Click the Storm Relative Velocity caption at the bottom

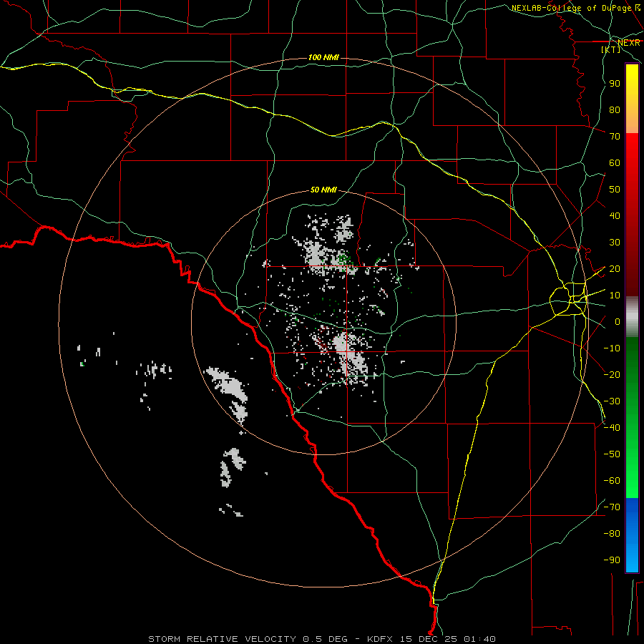click(x=321, y=639)
